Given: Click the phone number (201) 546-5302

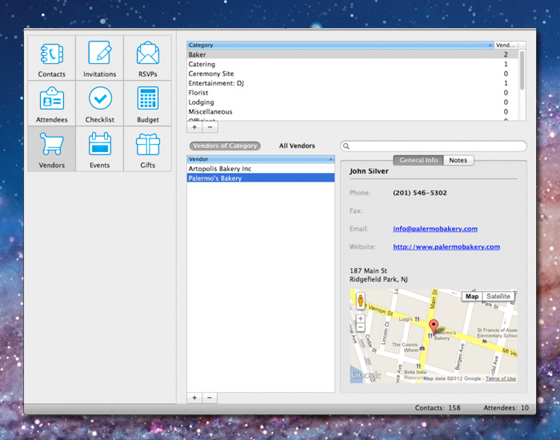Looking at the screenshot, I should pyautogui.click(x=420, y=193).
